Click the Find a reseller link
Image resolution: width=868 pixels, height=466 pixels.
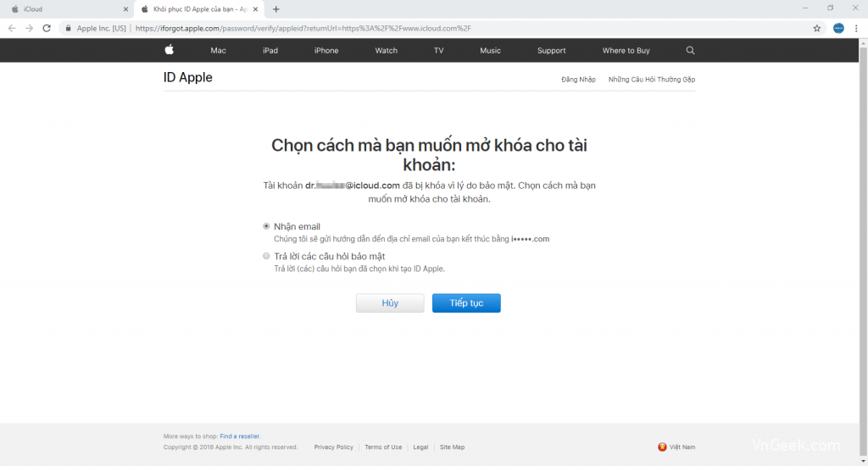pyautogui.click(x=240, y=436)
